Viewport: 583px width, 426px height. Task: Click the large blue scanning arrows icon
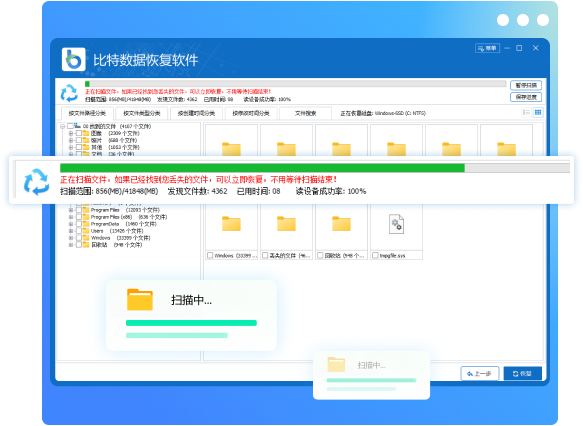pos(36,181)
